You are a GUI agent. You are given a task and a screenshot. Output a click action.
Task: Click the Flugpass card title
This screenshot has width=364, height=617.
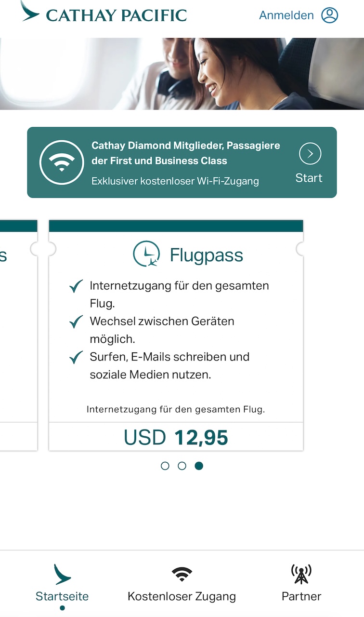206,255
